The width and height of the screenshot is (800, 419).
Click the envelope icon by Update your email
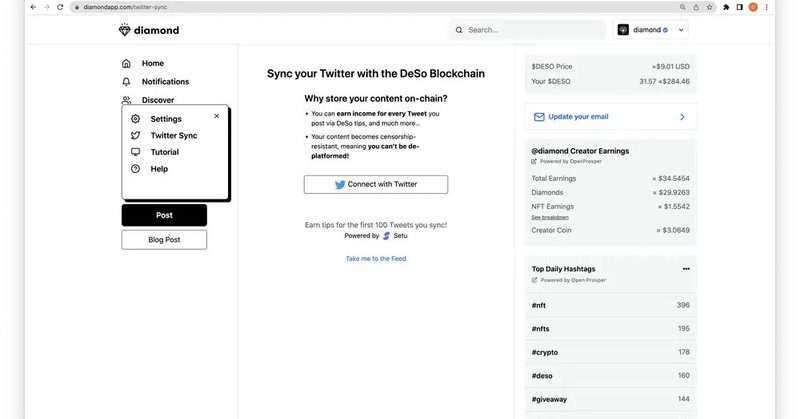(539, 117)
